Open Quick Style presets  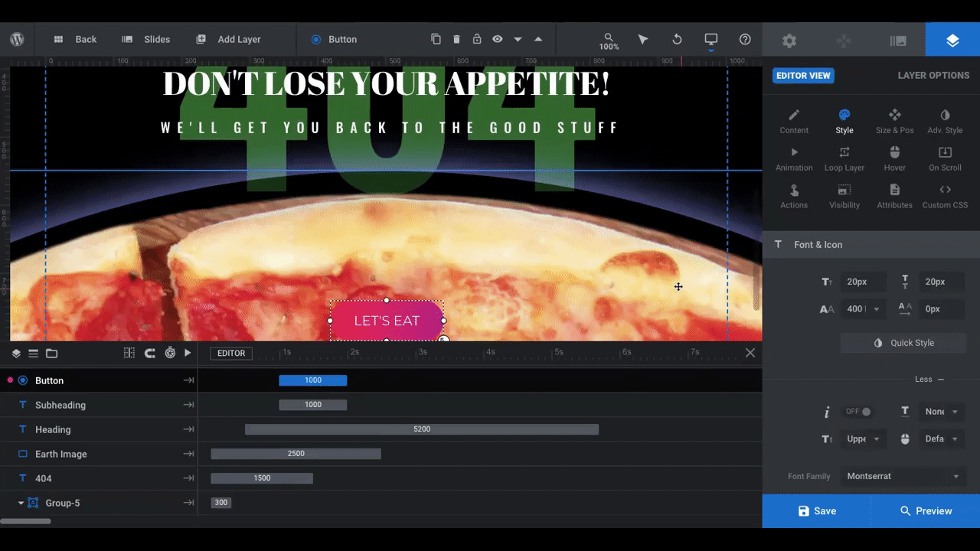pyautogui.click(x=903, y=343)
